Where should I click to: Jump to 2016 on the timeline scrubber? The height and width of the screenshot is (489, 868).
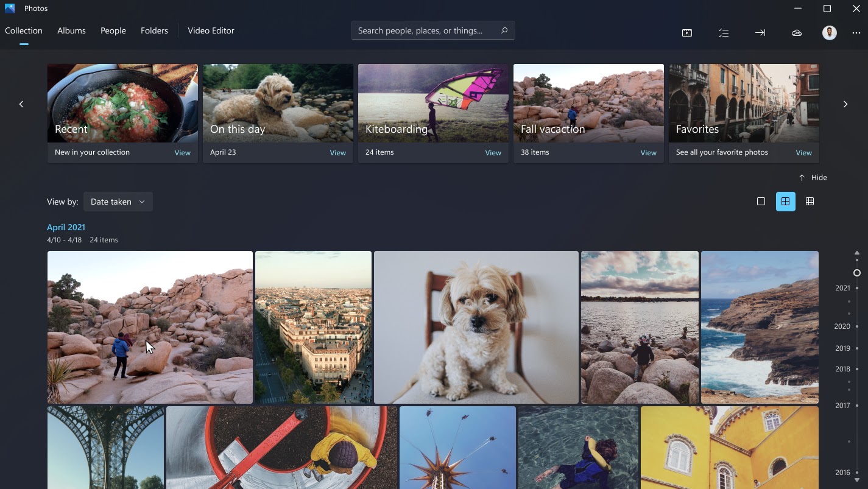point(843,473)
